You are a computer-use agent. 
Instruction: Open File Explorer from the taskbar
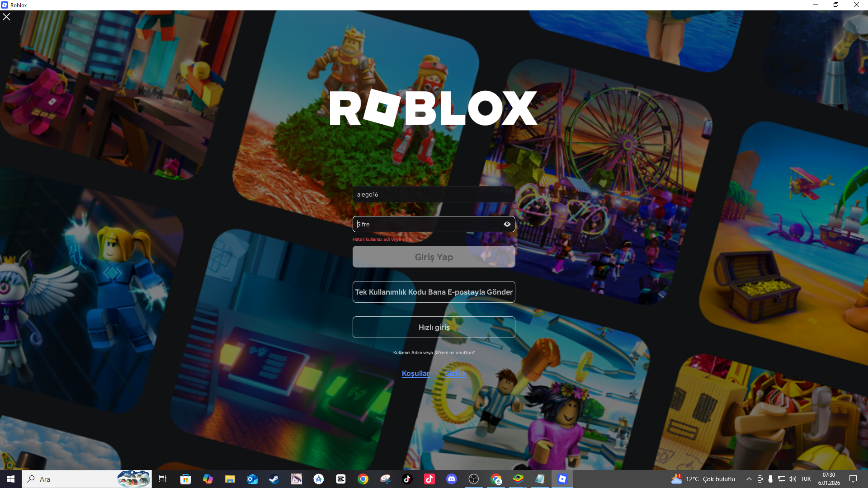(230, 479)
